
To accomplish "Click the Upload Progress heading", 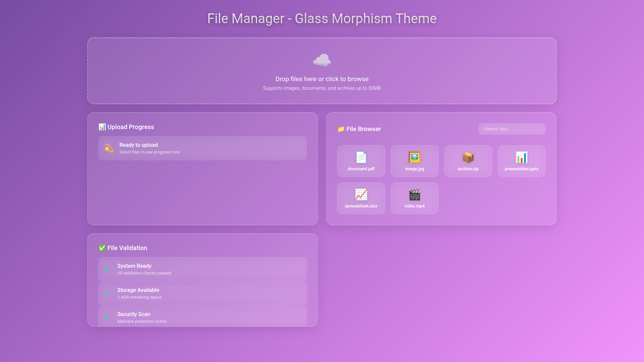I will [x=130, y=127].
